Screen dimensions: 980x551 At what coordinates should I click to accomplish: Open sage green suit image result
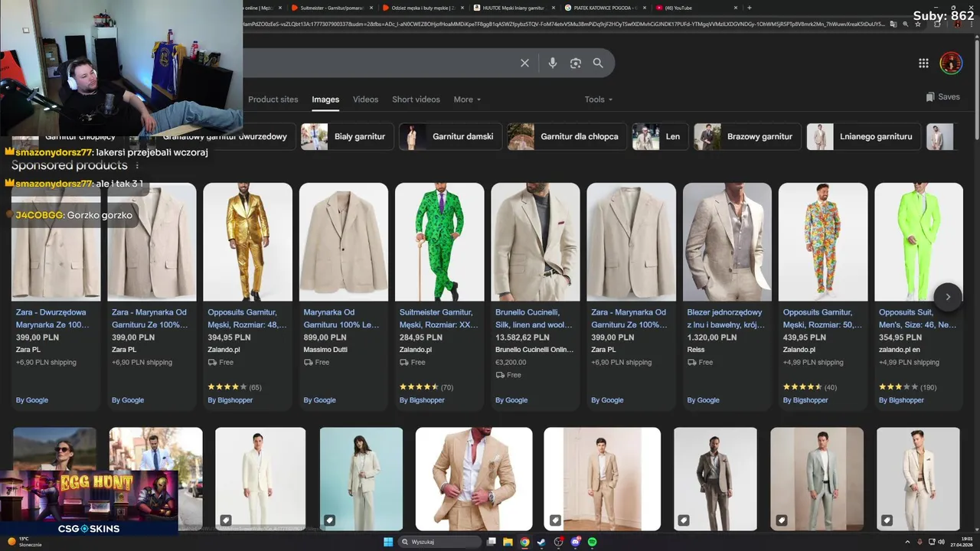click(817, 479)
